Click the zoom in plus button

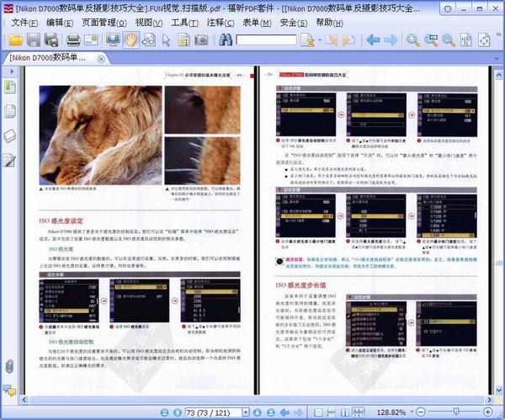coord(487,412)
